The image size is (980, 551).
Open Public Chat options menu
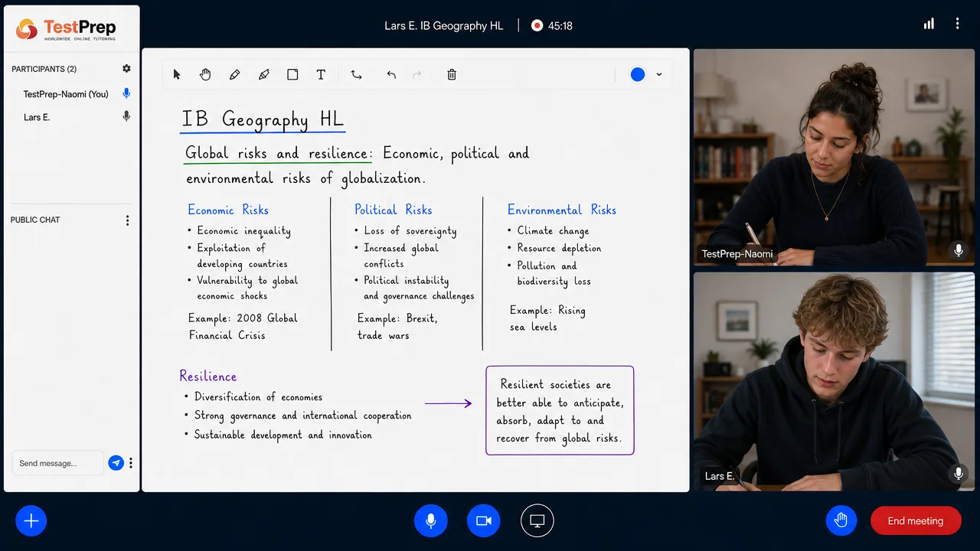coord(127,220)
